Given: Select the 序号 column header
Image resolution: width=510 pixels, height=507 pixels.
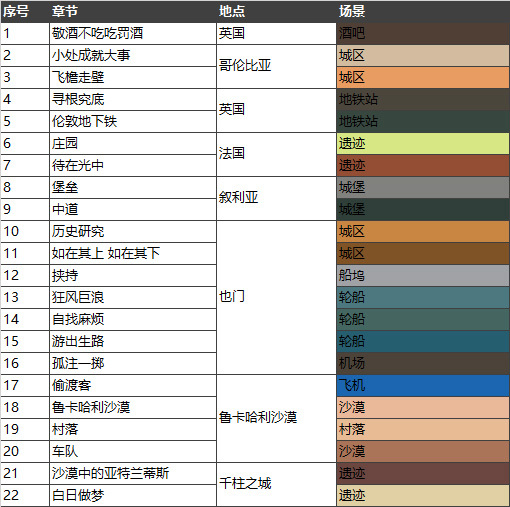Looking at the screenshot, I should click(25, 11).
